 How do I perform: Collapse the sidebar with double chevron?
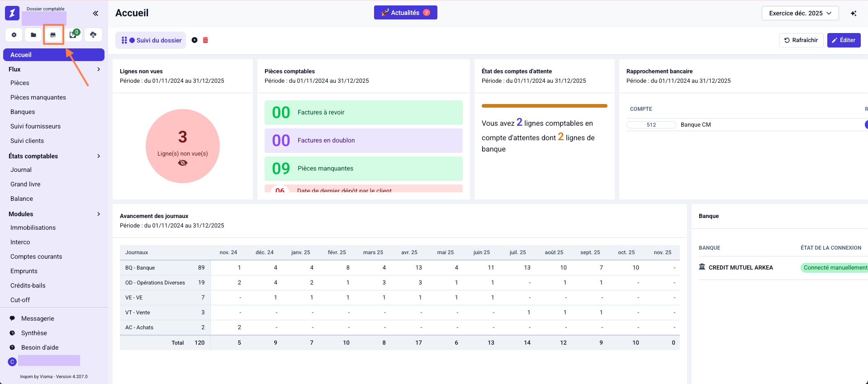[x=95, y=13]
